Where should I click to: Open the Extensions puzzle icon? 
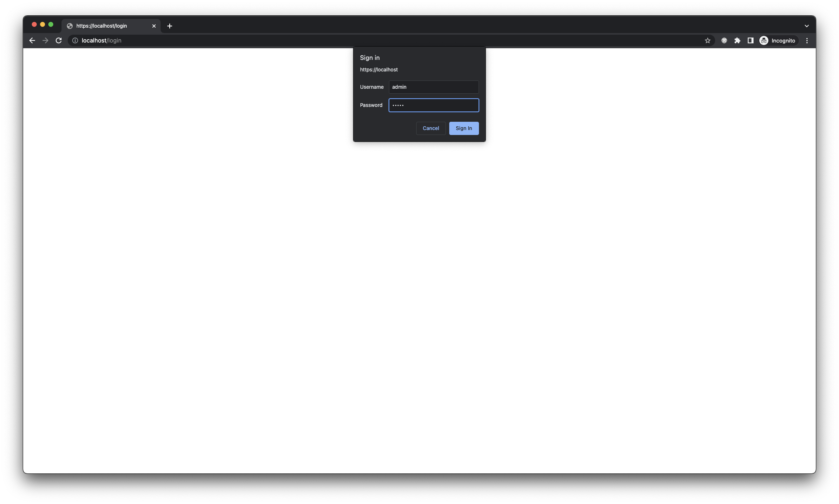click(737, 40)
